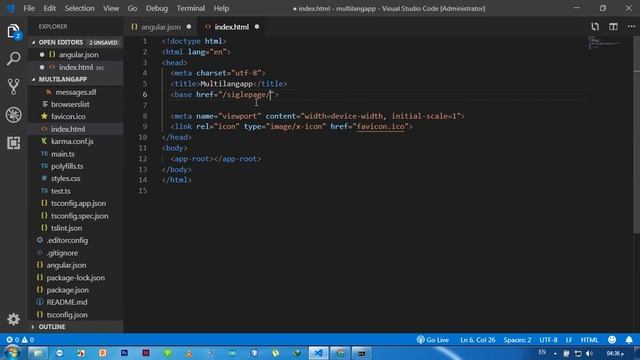Open the editor More Actions ellipsis

(x=631, y=27)
